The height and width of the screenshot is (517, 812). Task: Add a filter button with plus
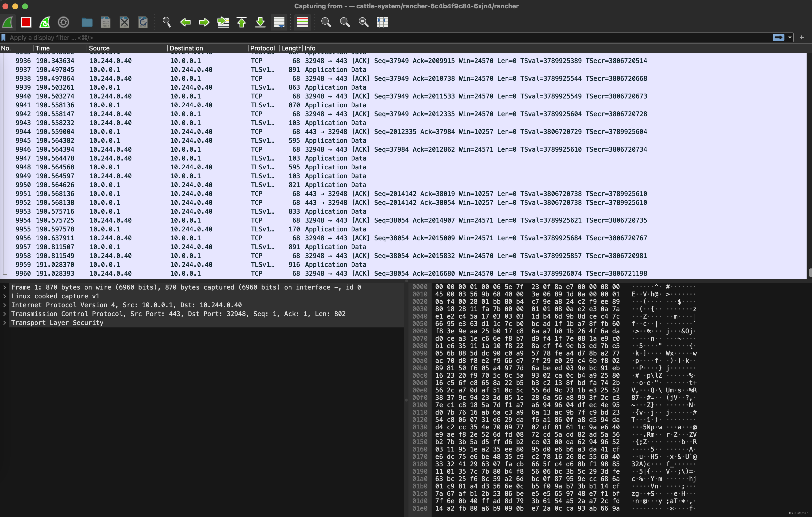(x=802, y=37)
